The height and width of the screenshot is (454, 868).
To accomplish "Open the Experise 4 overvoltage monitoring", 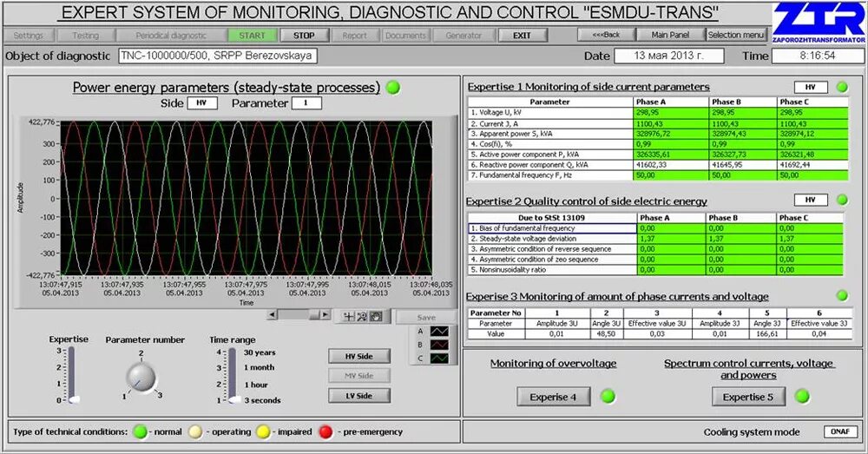I will 554,397.
